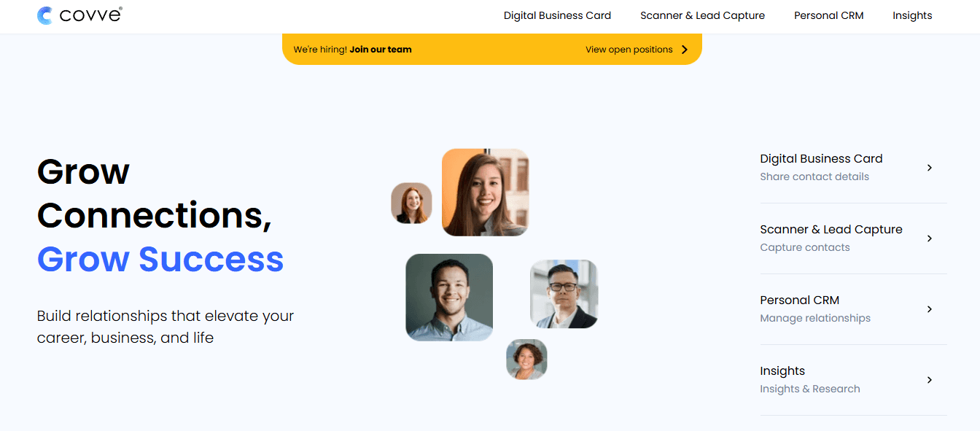Screen dimensions: 980x431
Task: Click View open positions
Action: click(x=629, y=50)
